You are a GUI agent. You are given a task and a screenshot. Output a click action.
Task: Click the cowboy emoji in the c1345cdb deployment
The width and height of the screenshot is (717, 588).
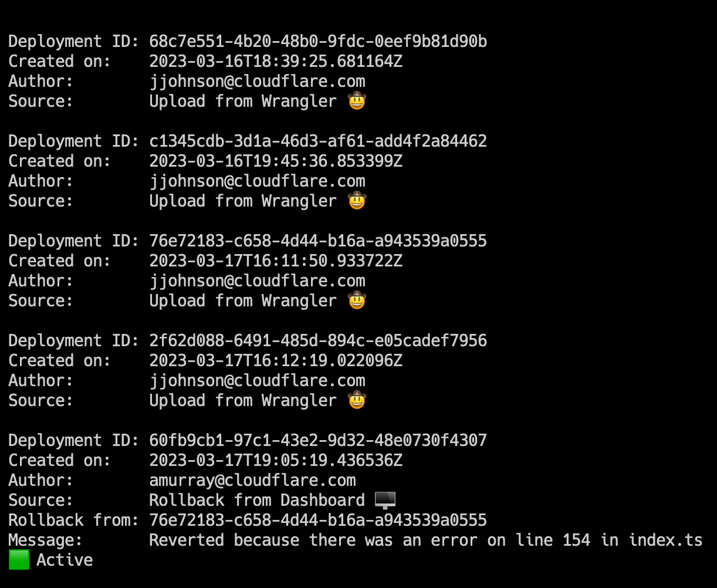[x=357, y=201]
